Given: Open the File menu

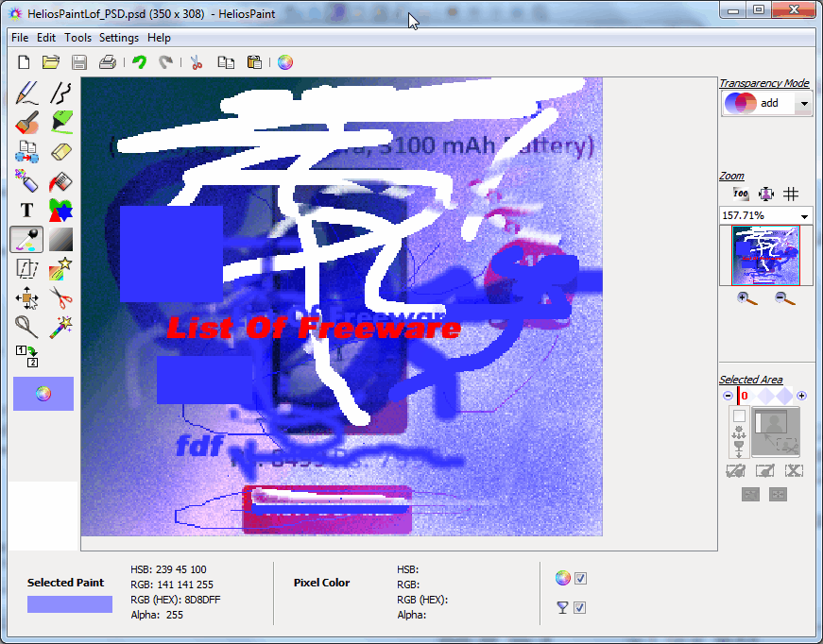Looking at the screenshot, I should pos(20,38).
